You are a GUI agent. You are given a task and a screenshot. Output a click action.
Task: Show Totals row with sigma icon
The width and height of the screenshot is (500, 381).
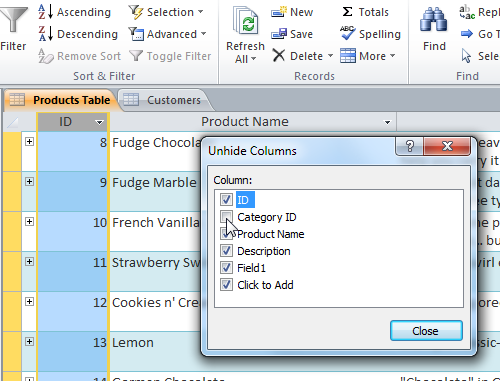365,12
